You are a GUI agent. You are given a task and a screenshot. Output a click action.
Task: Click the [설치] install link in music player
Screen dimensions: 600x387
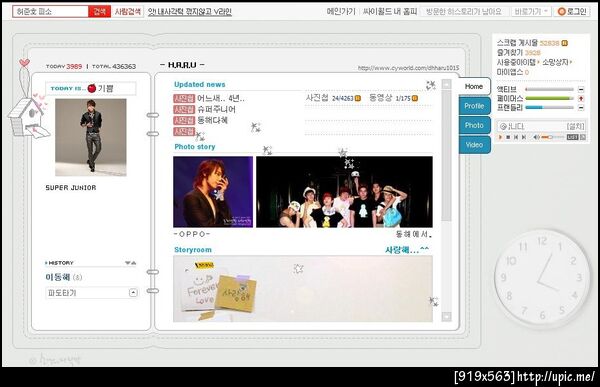575,126
